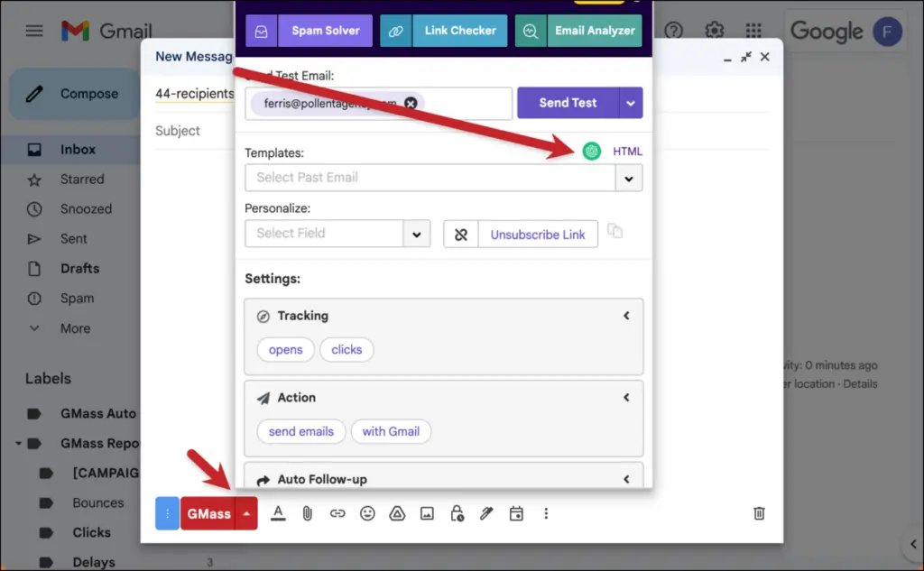Click the Unsubscribe Link button
Viewport: 924px width, 571px height.
coord(538,235)
